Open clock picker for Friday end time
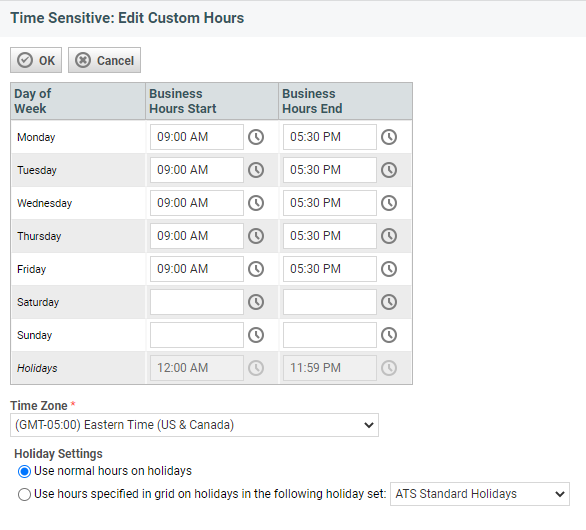Viewport: 586px width, 530px height. point(389,269)
